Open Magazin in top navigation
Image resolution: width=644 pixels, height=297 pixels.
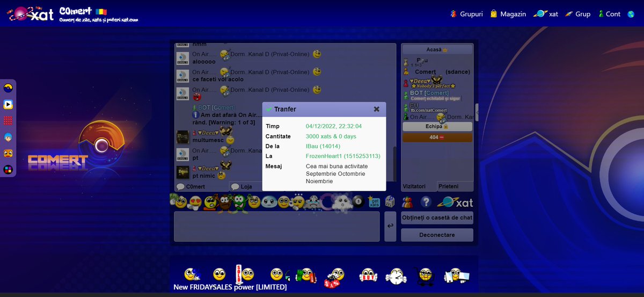pyautogui.click(x=508, y=14)
